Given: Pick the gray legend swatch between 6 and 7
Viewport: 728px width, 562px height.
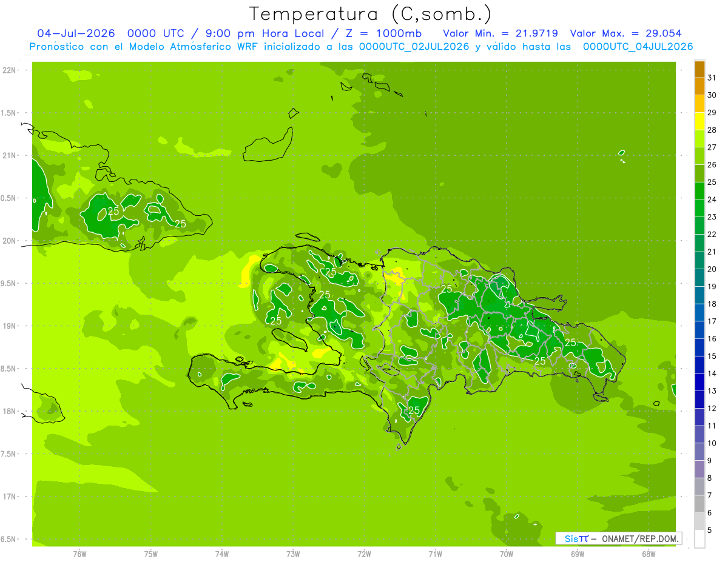Looking at the screenshot, I should pos(699,504).
